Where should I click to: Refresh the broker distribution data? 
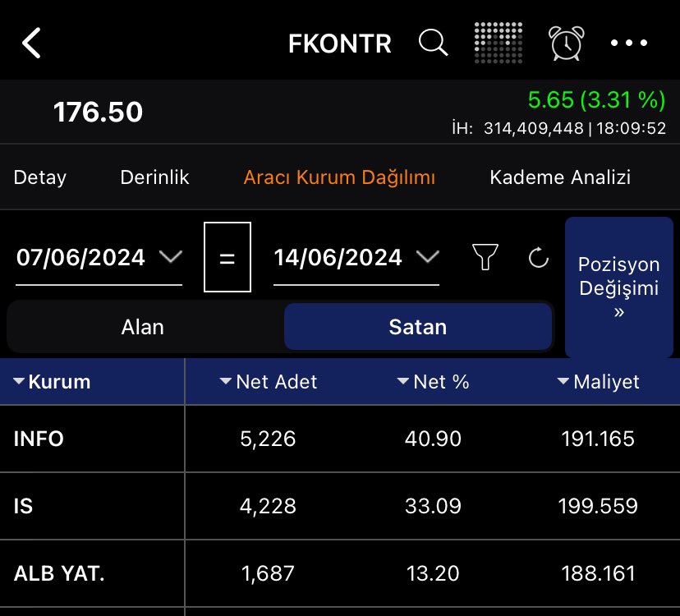tap(538, 256)
